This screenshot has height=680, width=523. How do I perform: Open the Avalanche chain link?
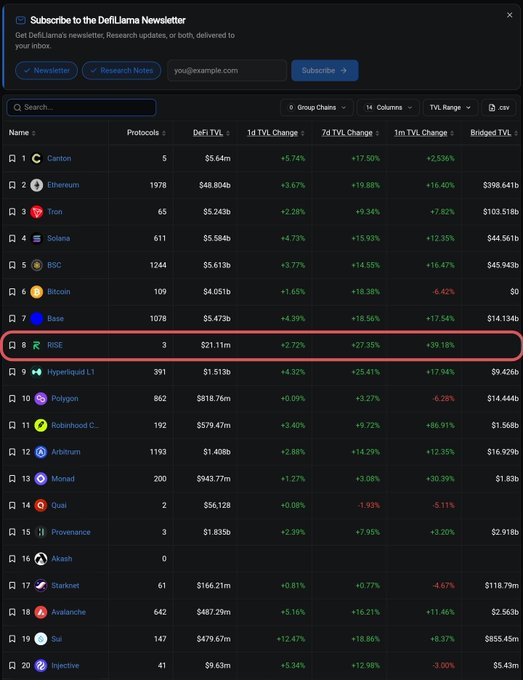pyautogui.click(x=69, y=612)
